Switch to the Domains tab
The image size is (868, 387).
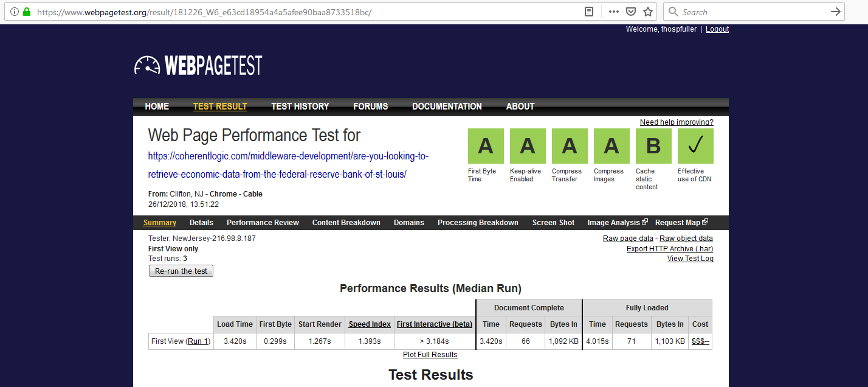[409, 223]
